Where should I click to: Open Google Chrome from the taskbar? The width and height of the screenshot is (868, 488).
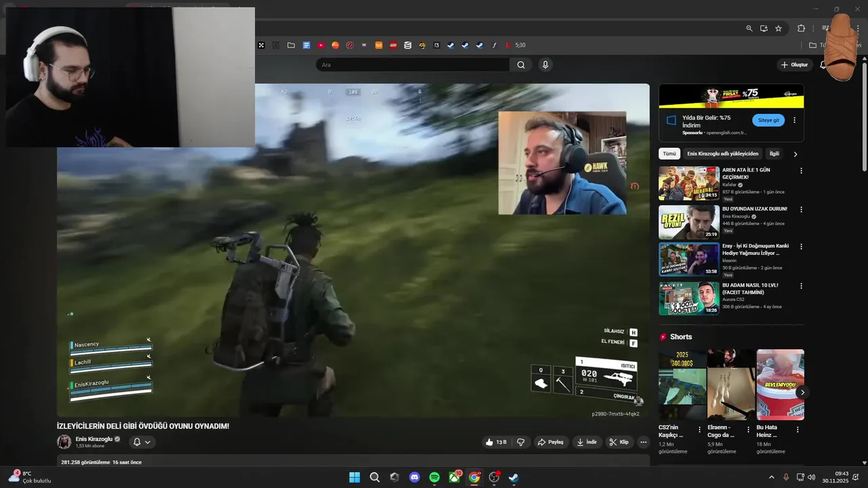click(x=474, y=477)
